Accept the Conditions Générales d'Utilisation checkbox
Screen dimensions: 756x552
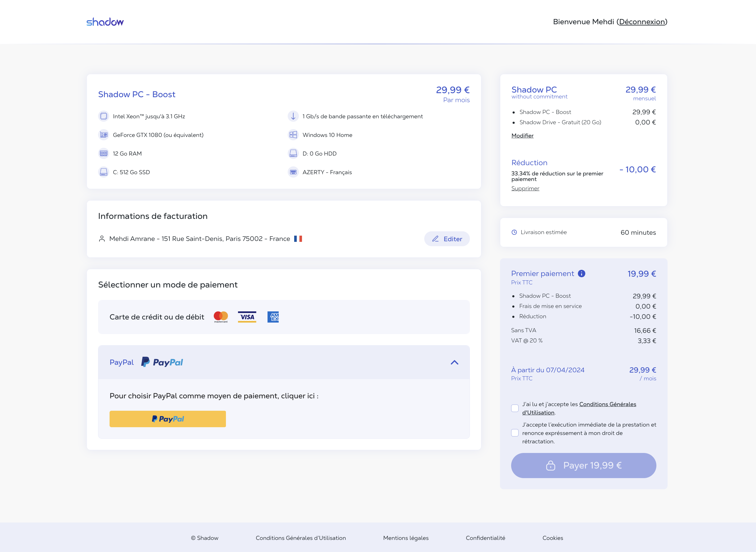click(x=515, y=408)
